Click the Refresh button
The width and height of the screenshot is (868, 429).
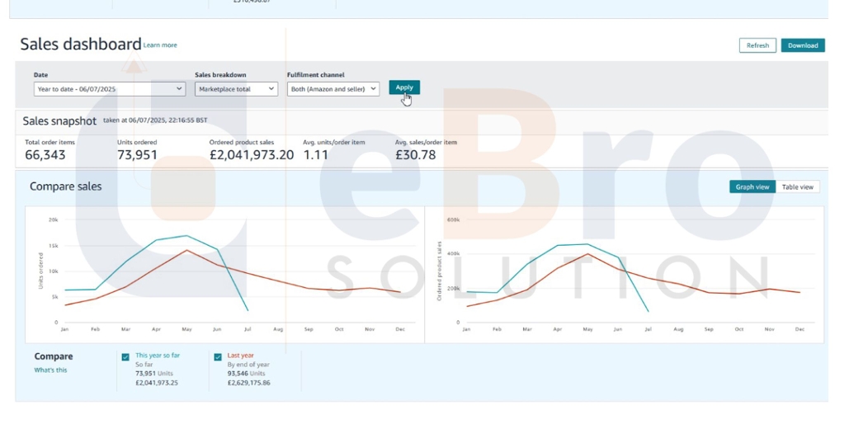[x=757, y=46]
